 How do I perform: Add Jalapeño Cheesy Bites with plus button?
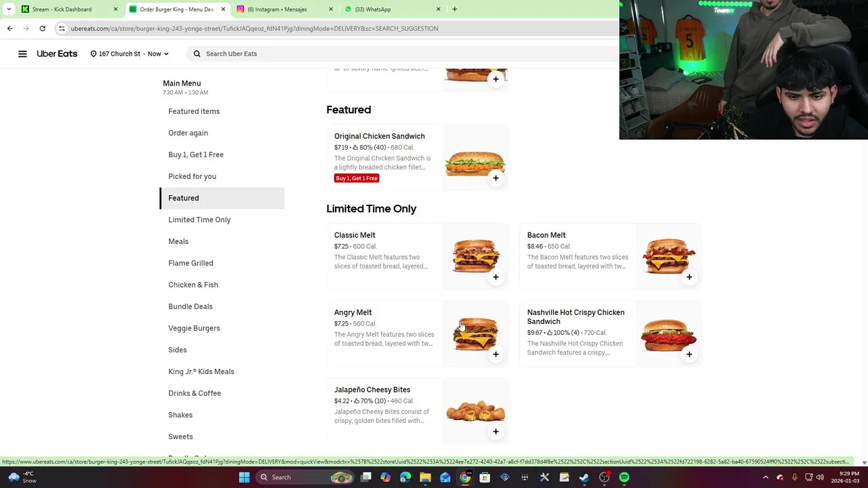[x=496, y=432]
